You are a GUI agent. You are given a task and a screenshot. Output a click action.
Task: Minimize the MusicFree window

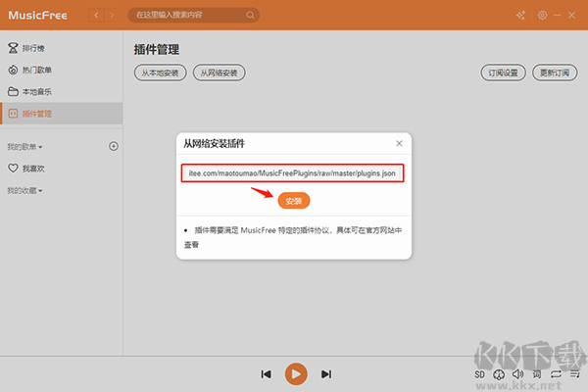pyautogui.click(x=558, y=16)
